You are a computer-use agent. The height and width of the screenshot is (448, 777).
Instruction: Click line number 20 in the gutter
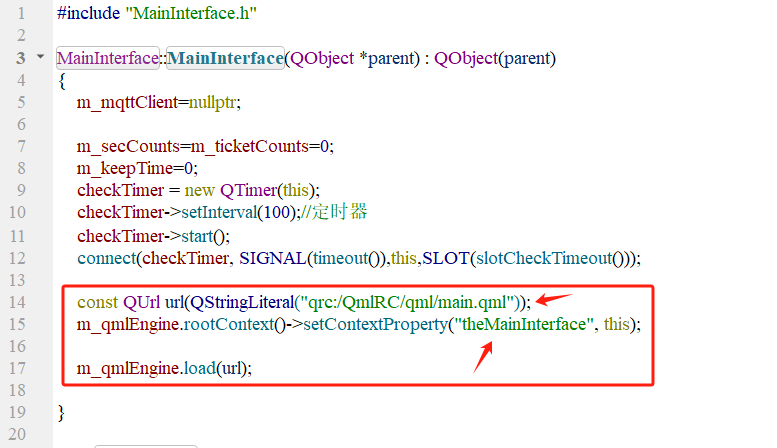17,434
